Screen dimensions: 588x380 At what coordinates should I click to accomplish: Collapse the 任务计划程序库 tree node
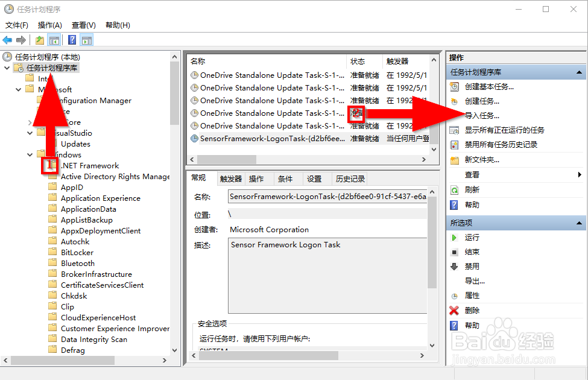pos(7,68)
